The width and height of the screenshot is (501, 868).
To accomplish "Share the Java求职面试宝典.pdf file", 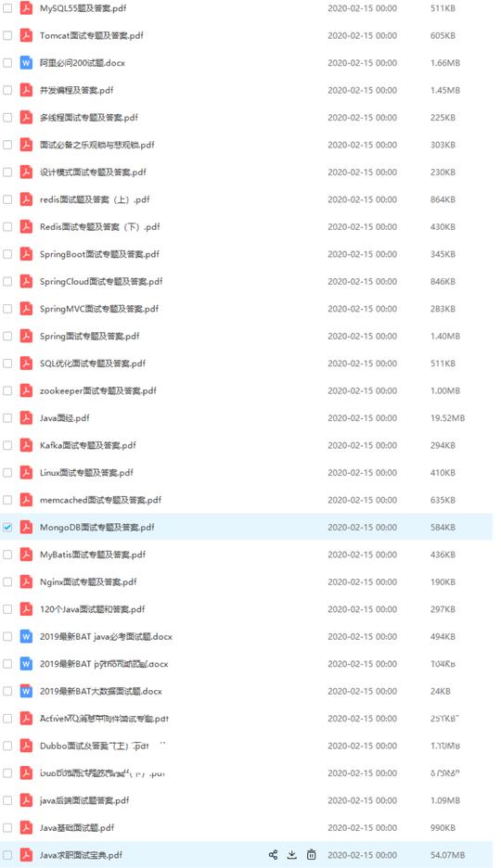I will (x=273, y=855).
